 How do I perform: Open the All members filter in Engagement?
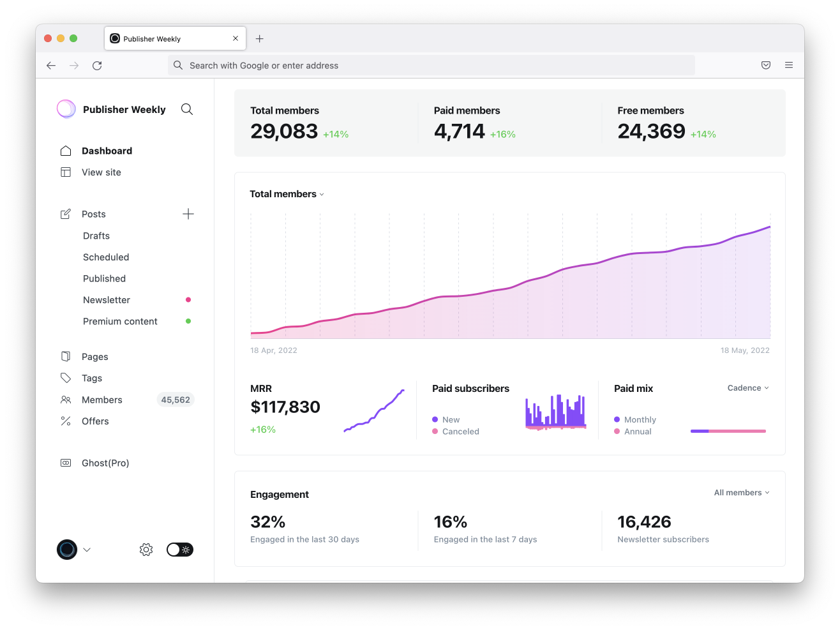point(741,492)
